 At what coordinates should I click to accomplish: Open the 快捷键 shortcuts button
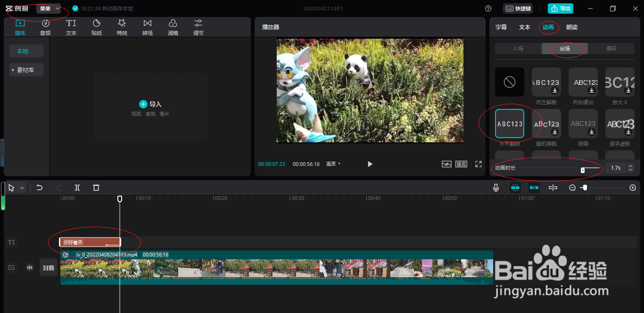[x=518, y=8]
